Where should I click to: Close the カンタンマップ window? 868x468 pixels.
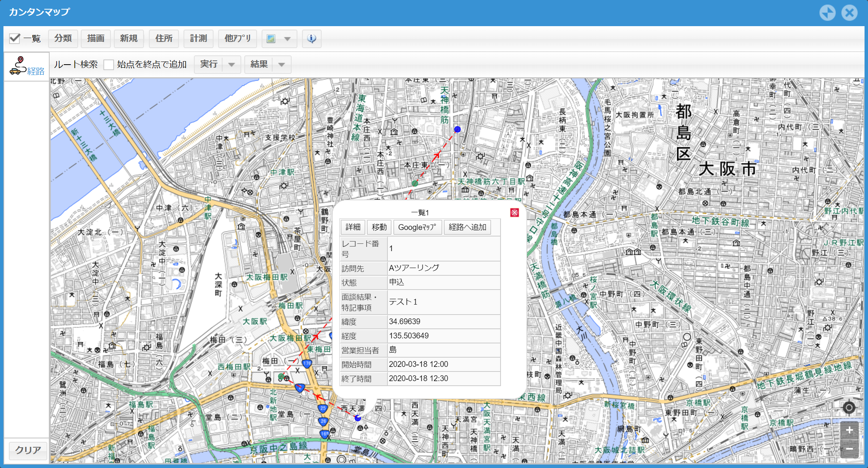click(850, 13)
